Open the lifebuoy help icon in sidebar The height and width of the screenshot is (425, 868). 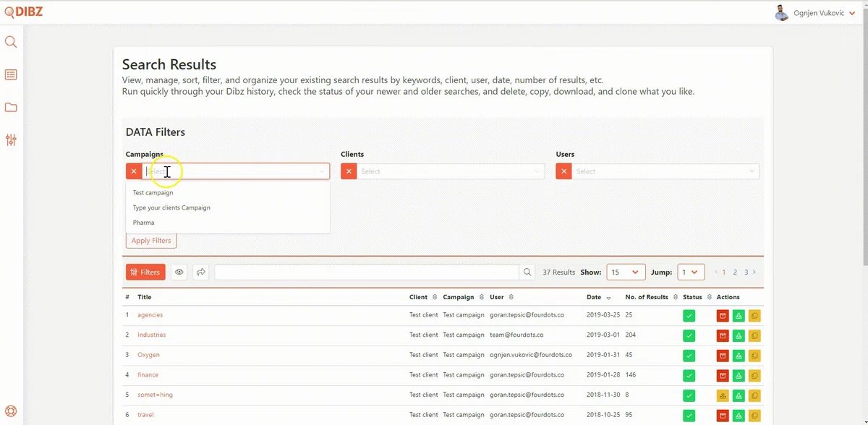click(x=11, y=411)
